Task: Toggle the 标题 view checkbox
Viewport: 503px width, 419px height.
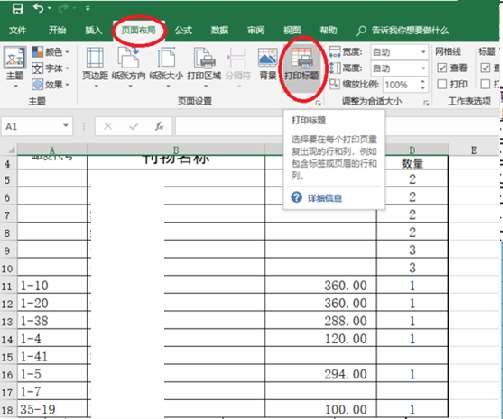Action: [x=485, y=68]
